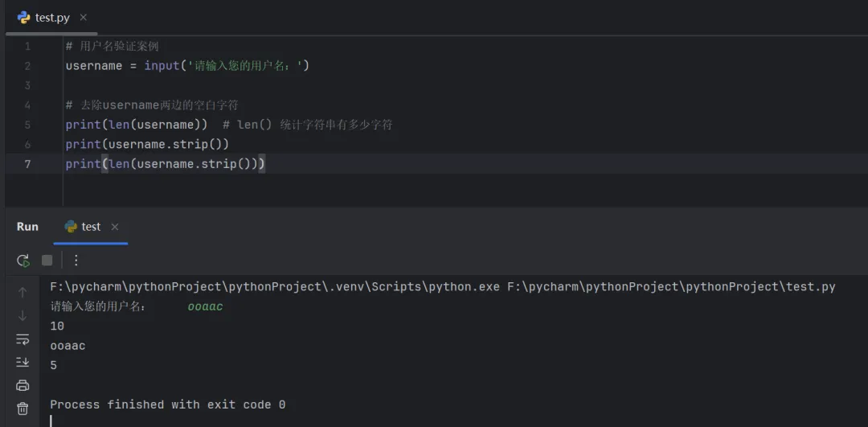This screenshot has height=427, width=868.
Task: Click the '请输入您的用户名:' console prompt
Action: (98, 307)
